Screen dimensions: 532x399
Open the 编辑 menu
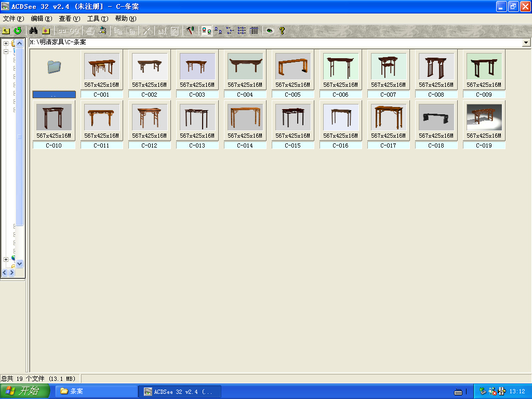pyautogui.click(x=42, y=19)
